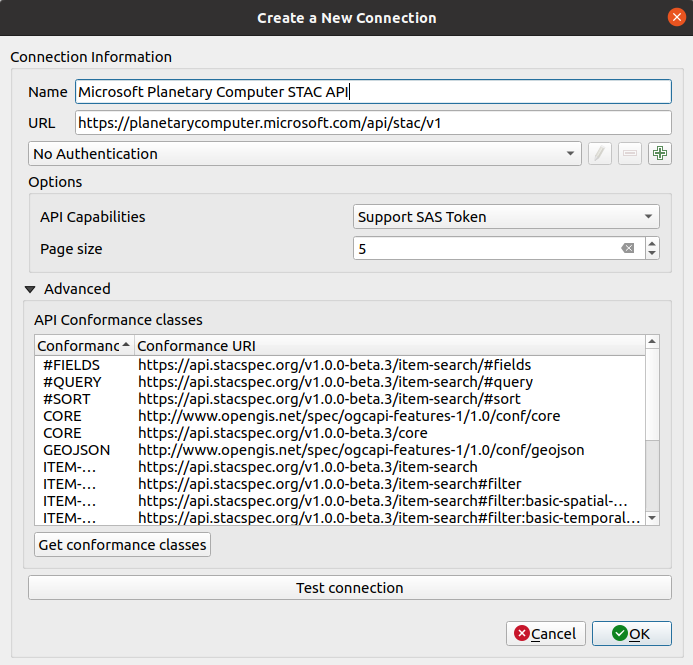Screen dimensions: 693x665
Task: Select the #FIELDS conformance row
Action: coord(340,365)
